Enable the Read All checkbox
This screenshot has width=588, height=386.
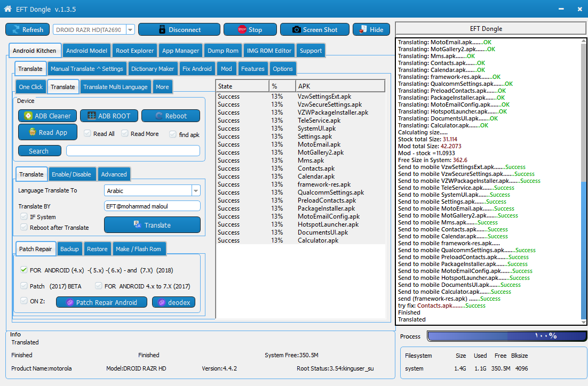pyautogui.click(x=88, y=133)
